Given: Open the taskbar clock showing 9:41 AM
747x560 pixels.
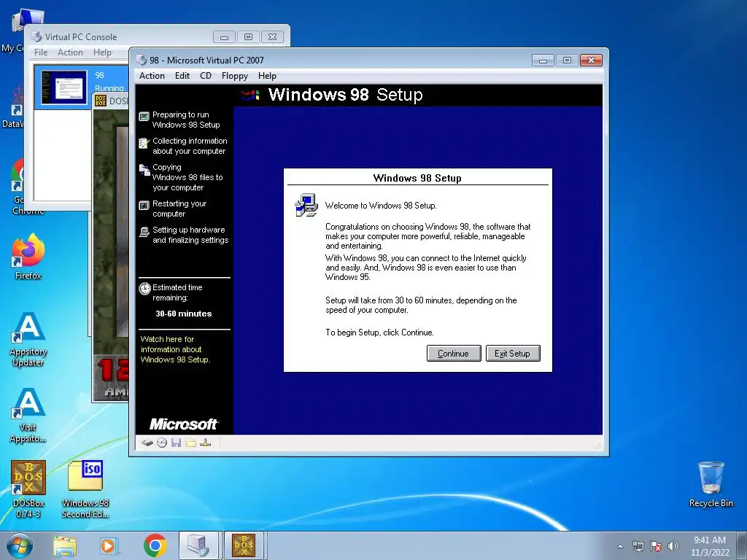Looking at the screenshot, I should tap(710, 546).
